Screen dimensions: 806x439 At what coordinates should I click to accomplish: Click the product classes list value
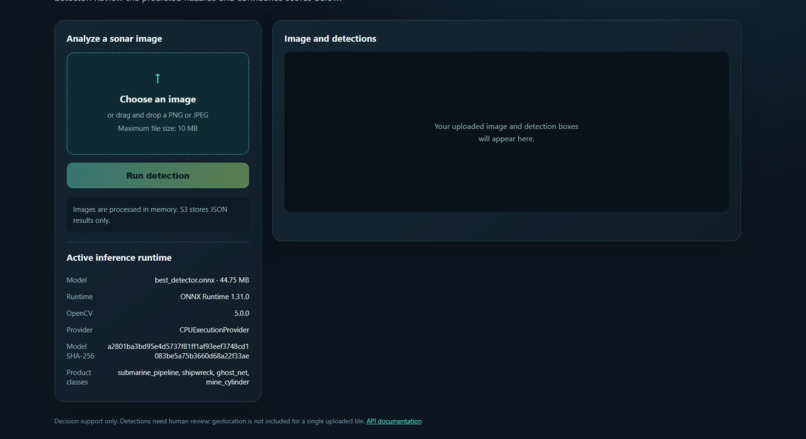(183, 377)
